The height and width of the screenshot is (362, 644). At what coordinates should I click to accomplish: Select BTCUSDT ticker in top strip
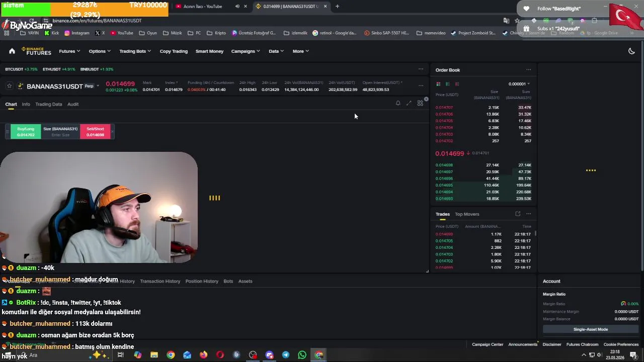[x=21, y=69]
